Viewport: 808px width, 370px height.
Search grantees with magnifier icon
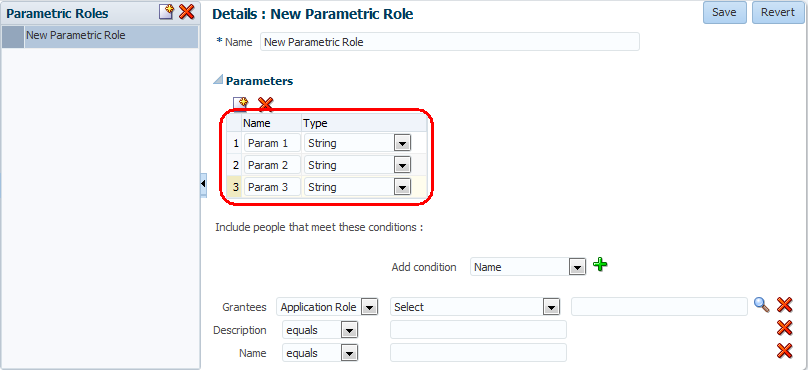click(x=762, y=305)
